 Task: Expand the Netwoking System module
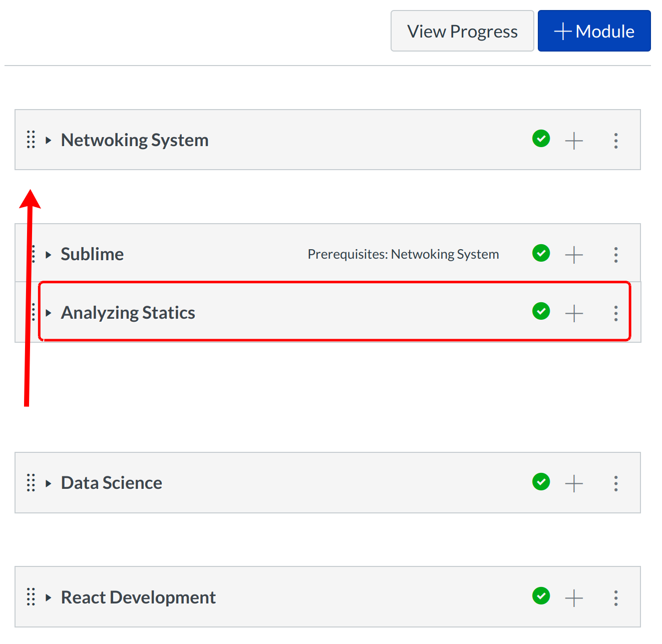pos(49,140)
